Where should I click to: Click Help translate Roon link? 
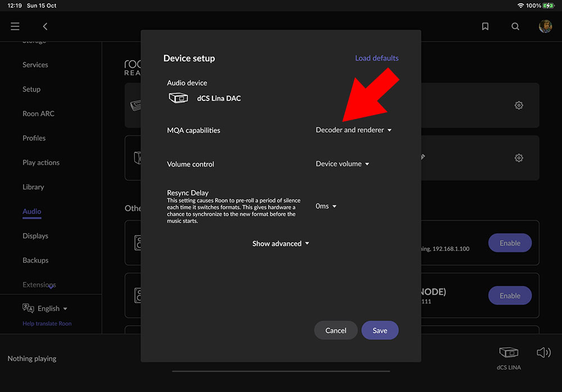click(x=47, y=323)
